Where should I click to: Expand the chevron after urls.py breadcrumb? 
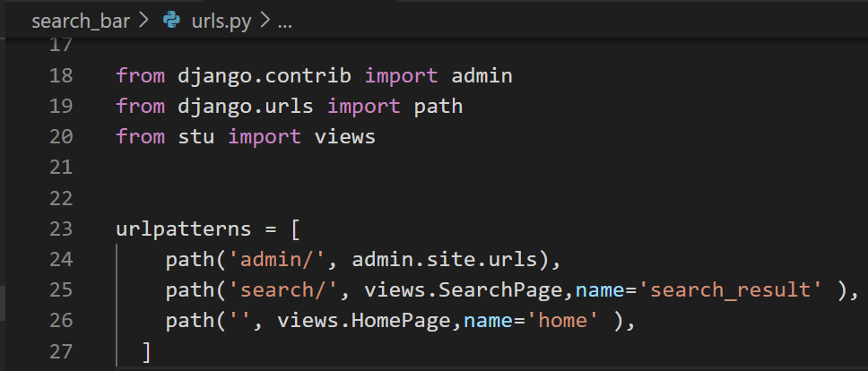pyautogui.click(x=265, y=21)
